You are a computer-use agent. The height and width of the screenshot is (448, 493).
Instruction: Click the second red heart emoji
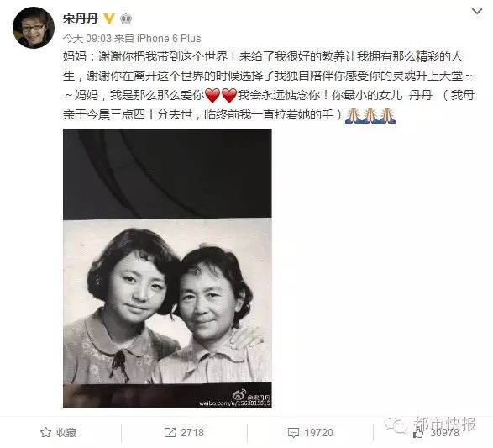[229, 95]
